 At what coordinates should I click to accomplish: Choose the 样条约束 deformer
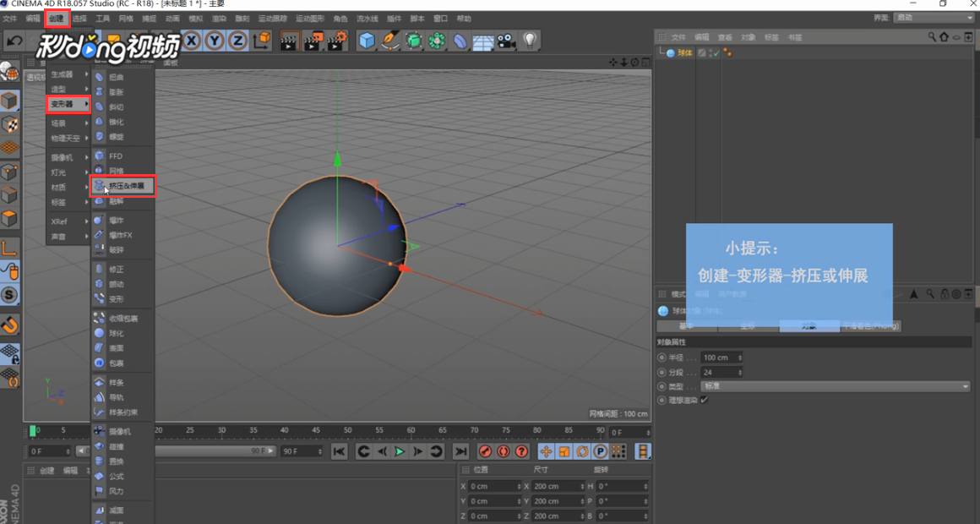[x=122, y=412]
